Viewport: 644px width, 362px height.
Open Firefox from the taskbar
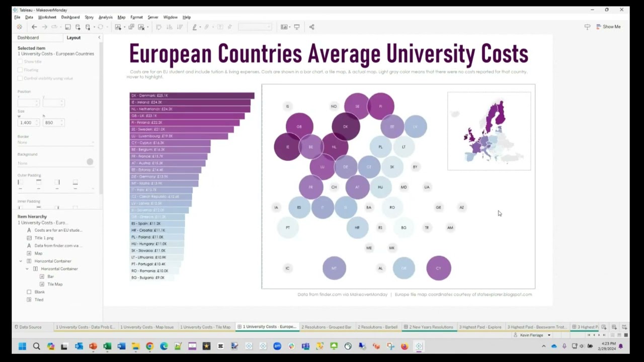point(405,346)
